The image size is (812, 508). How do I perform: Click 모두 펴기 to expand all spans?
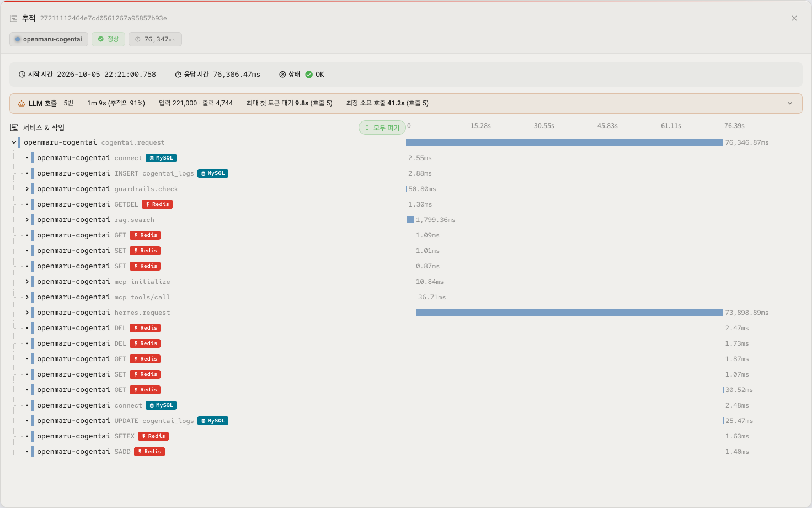[382, 128]
